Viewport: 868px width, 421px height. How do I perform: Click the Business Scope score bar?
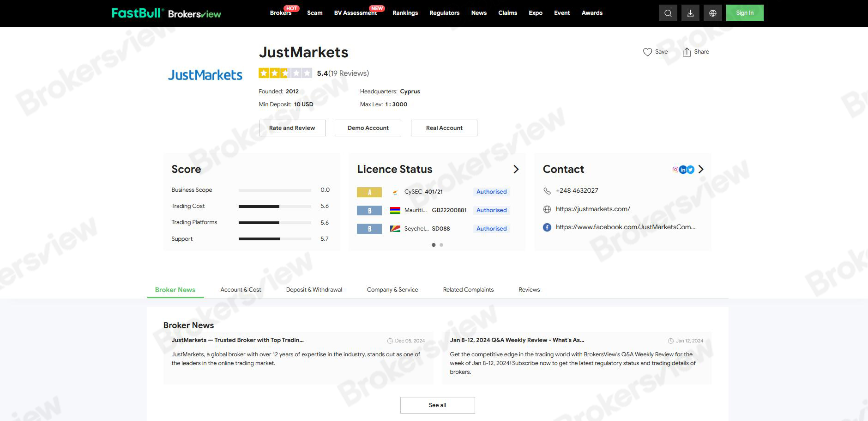click(275, 190)
